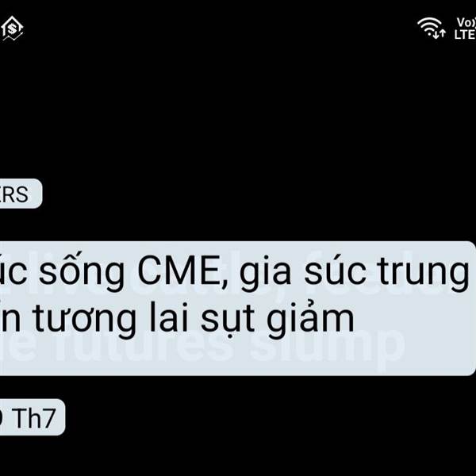Click the letters 'LTE' in the status bar
Screen dimensions: 476x476
pyautogui.click(x=465, y=34)
